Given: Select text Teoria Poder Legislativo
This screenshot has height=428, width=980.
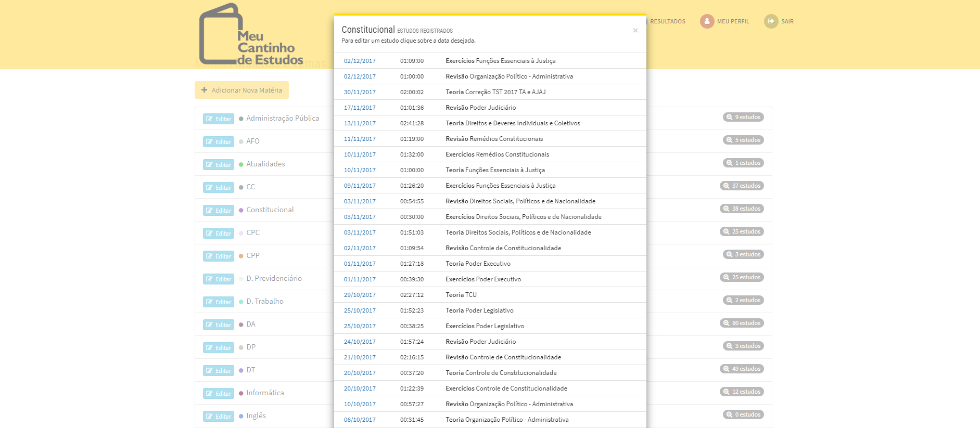Looking at the screenshot, I should pos(479,310).
